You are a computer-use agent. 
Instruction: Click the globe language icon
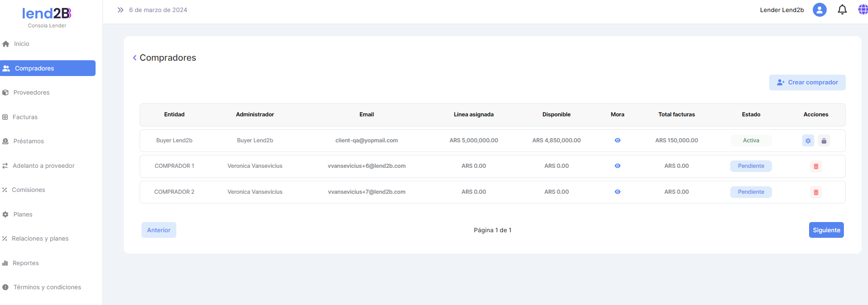click(x=862, y=10)
